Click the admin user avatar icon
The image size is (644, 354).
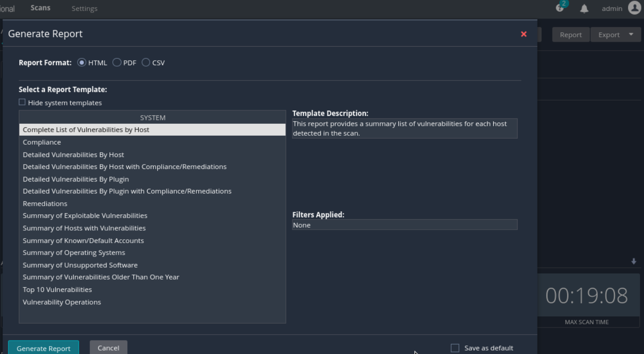[x=634, y=8]
